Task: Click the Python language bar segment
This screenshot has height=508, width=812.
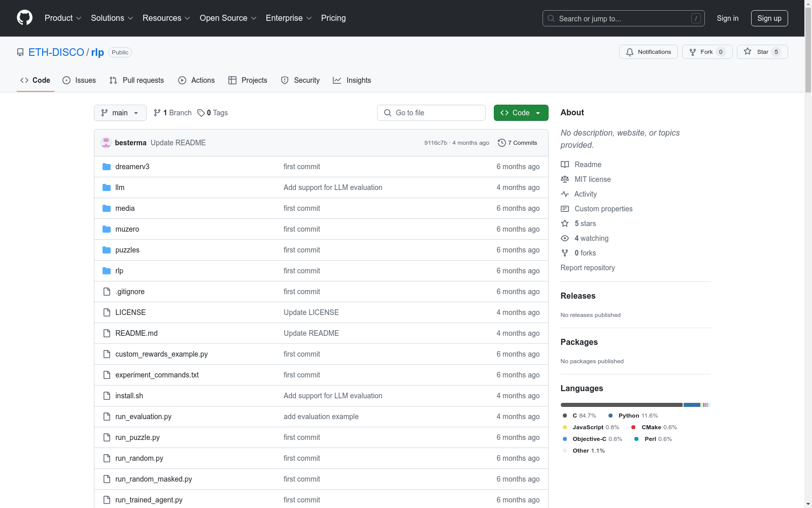Action: [x=692, y=405]
